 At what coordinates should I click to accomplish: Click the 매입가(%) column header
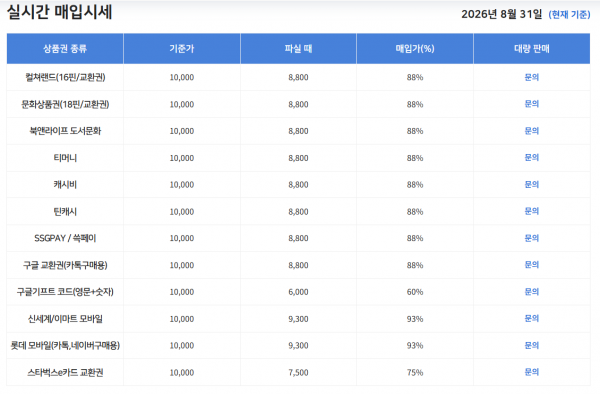click(x=415, y=49)
